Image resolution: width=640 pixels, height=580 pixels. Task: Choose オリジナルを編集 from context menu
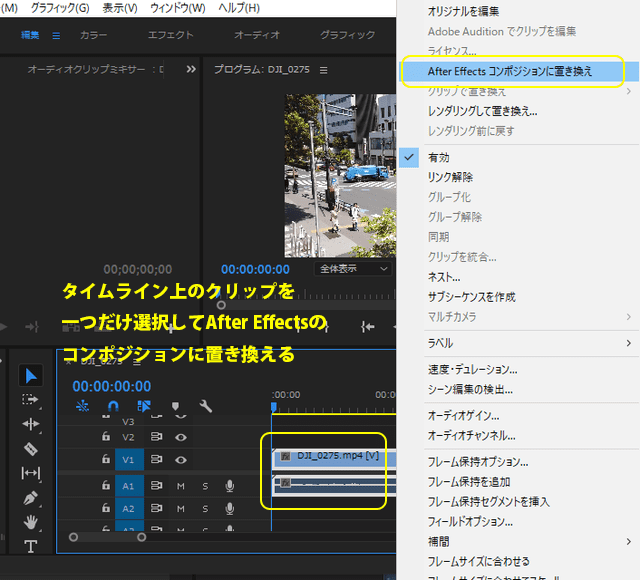click(518, 11)
